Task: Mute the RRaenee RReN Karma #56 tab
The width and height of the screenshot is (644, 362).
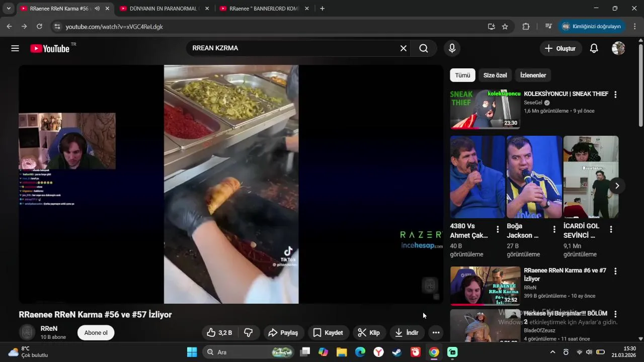Action: (97, 9)
